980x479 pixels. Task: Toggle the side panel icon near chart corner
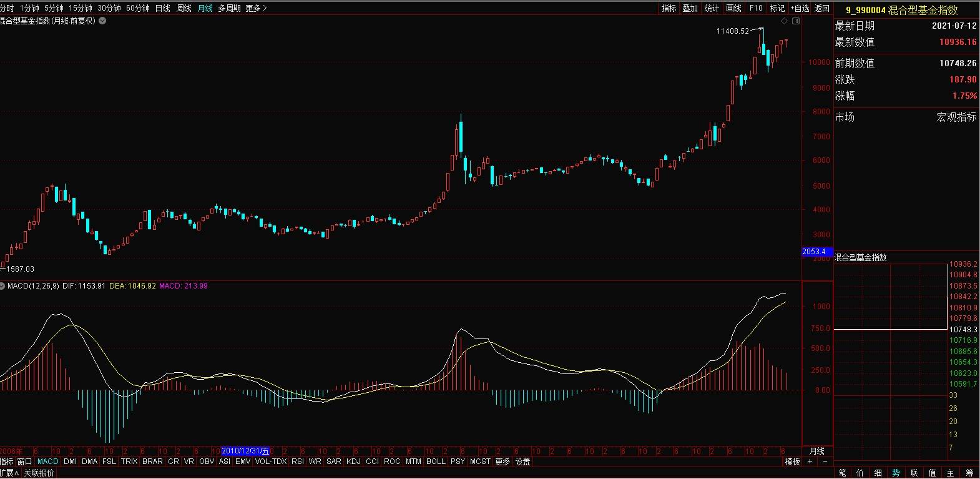click(x=796, y=21)
